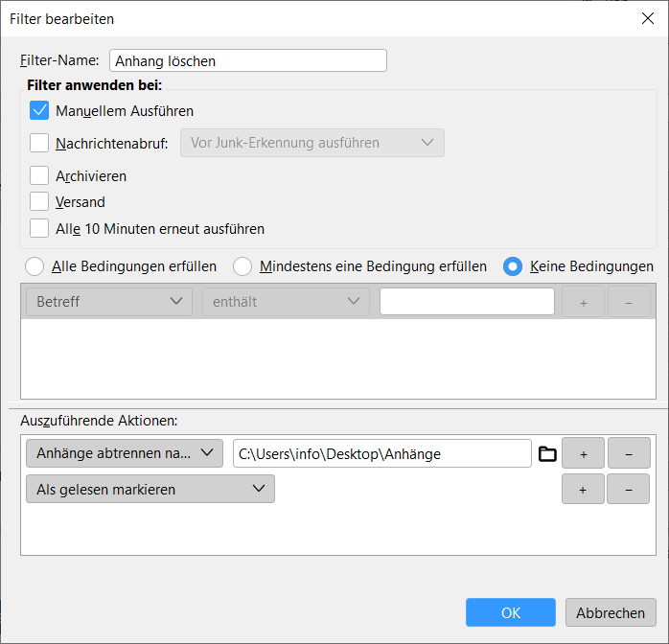Image resolution: width=669 pixels, height=644 pixels.
Task: Open the Anhänge abtrennen action dropdown
Action: [125, 453]
